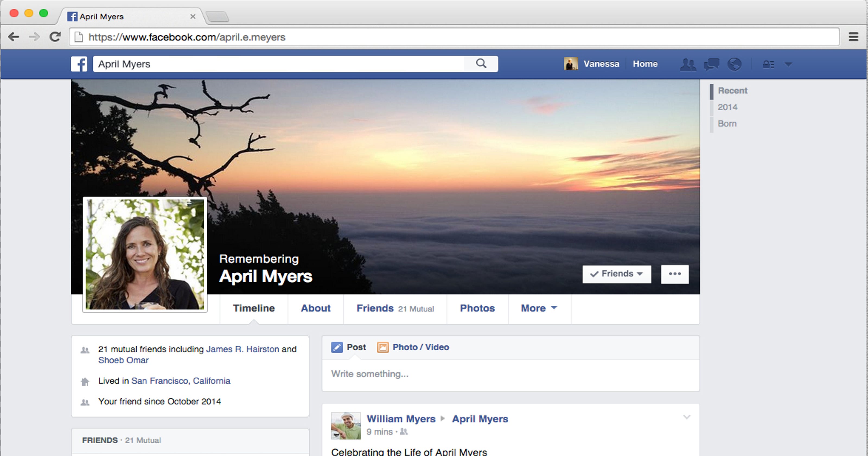
Task: Jump to 2014 on the timeline sidebar
Action: coord(728,107)
